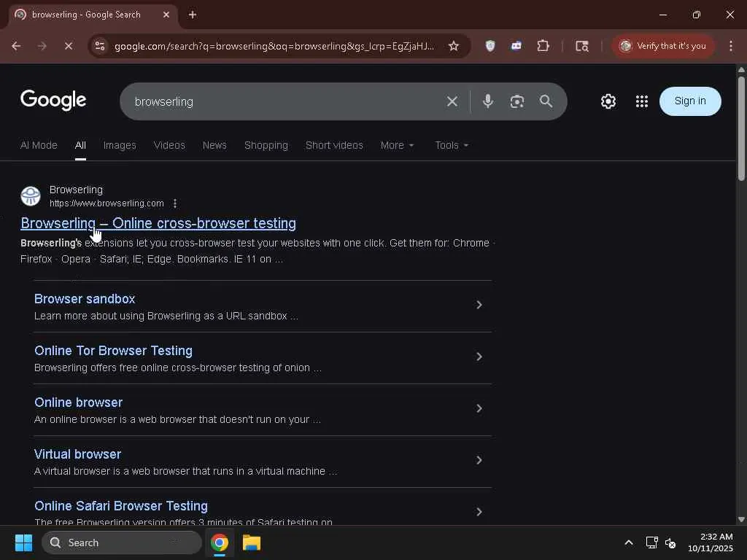Expand the Tools dropdown
Image resolution: width=747 pixels, height=560 pixels.
(452, 145)
